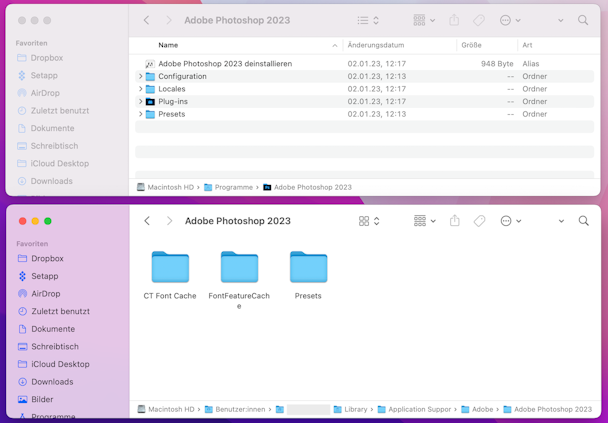Go forward in top Finder window
The height and width of the screenshot is (423, 608).
(x=169, y=20)
